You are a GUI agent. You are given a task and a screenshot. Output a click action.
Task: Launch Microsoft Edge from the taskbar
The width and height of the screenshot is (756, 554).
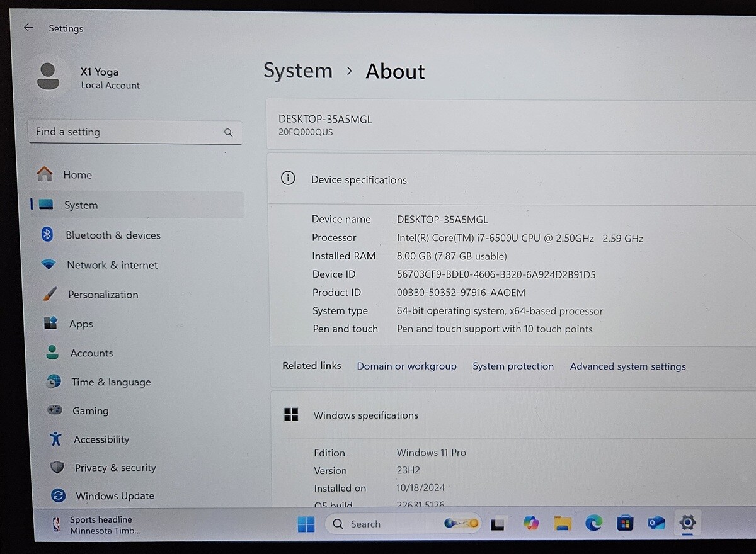coord(593,522)
